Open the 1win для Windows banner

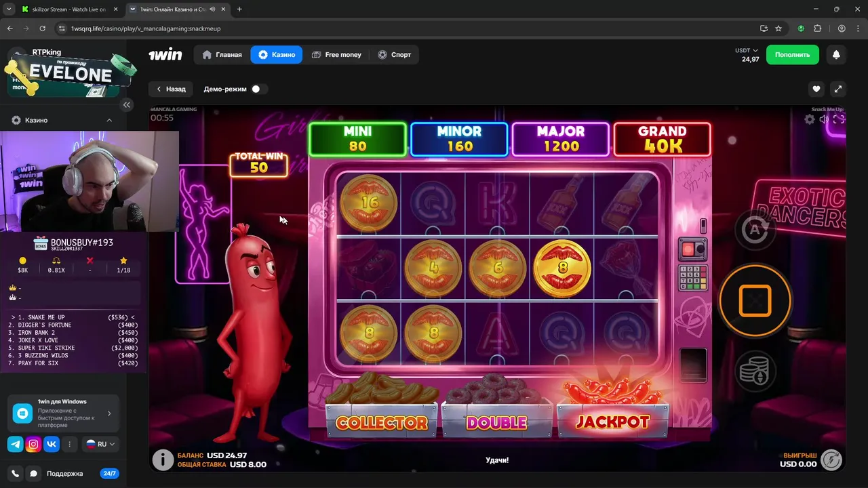pyautogui.click(x=64, y=413)
